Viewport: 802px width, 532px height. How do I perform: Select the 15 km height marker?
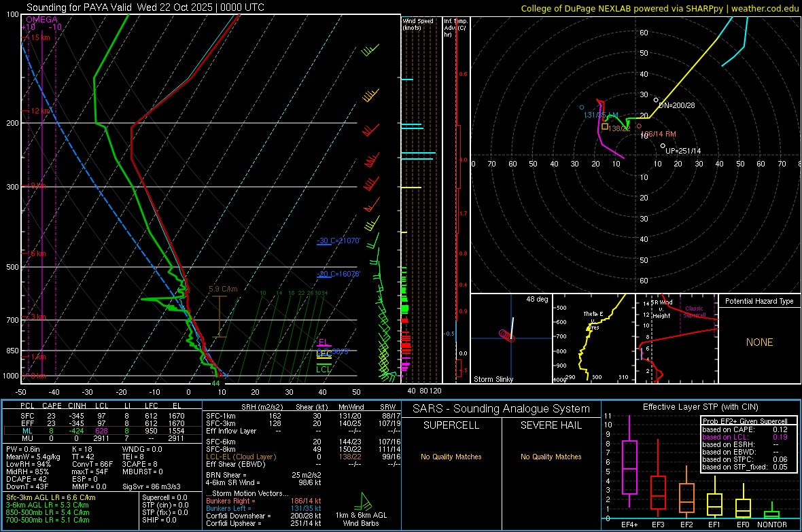[x=41, y=37]
